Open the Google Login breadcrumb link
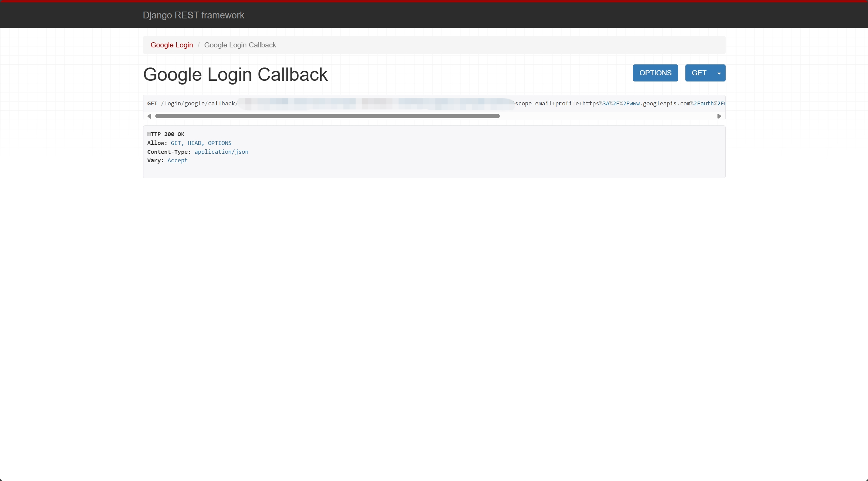The width and height of the screenshot is (868, 481). (172, 45)
